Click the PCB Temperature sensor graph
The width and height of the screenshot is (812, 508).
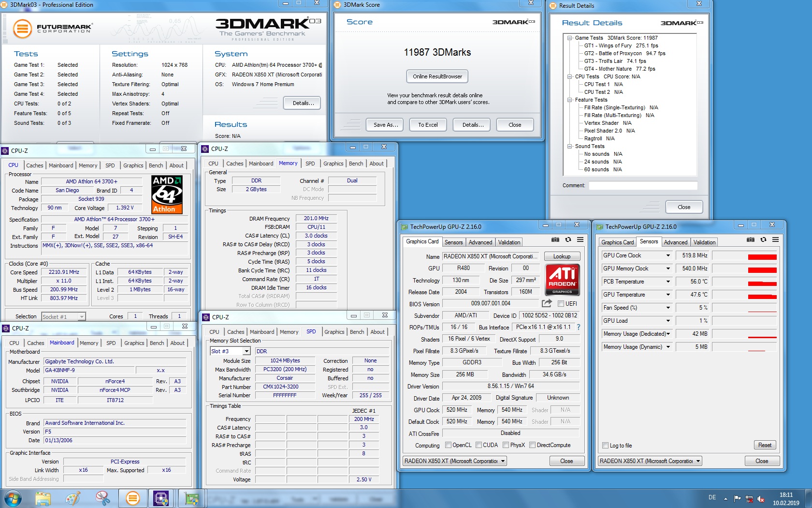(744, 282)
